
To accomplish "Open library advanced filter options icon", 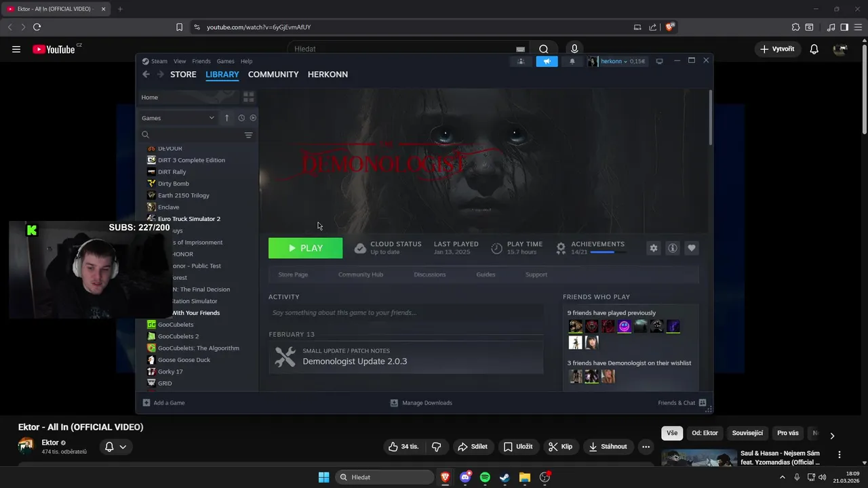I will pos(248,135).
